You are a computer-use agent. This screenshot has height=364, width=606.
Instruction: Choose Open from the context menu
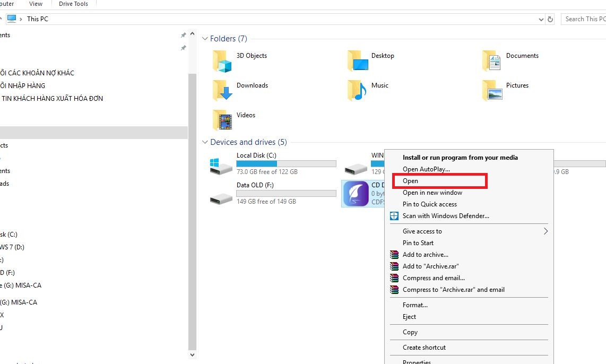click(x=410, y=181)
